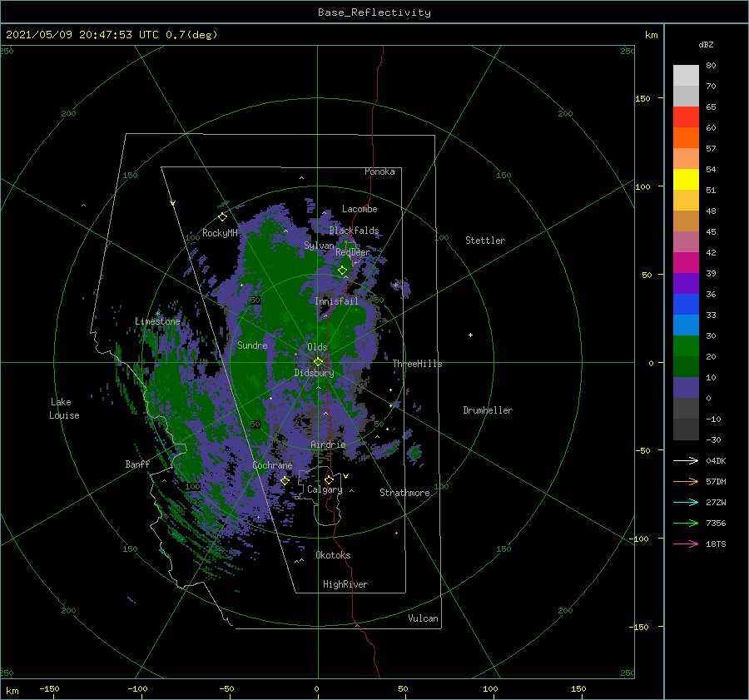Click the yellow diamond marker below RedDeer
The height and width of the screenshot is (700, 749).
(342, 271)
